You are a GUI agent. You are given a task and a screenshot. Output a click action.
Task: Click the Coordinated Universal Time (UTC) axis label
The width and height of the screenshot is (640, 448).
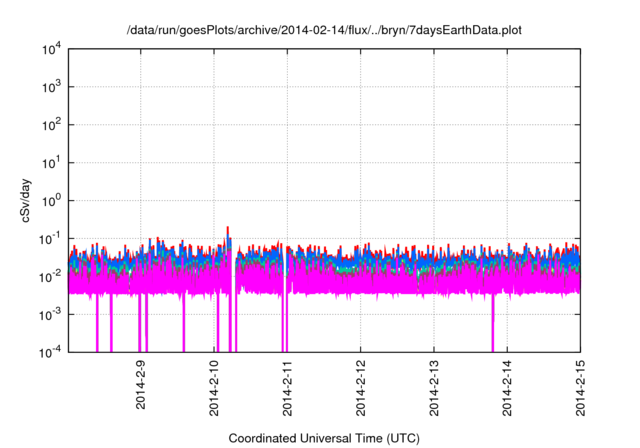324,438
